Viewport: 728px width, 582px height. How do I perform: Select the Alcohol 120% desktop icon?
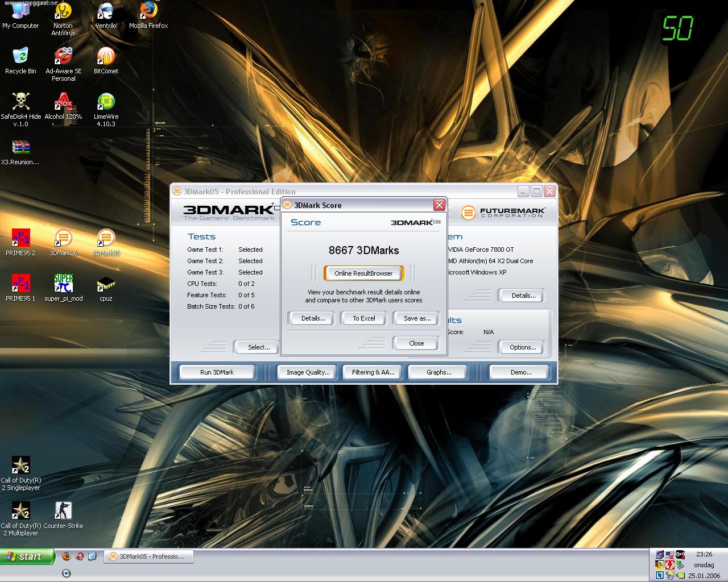click(x=63, y=106)
